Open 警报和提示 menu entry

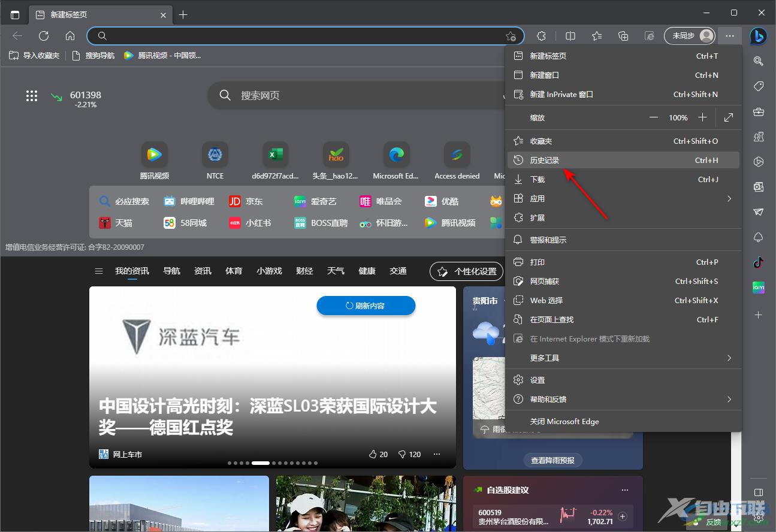tap(624, 240)
